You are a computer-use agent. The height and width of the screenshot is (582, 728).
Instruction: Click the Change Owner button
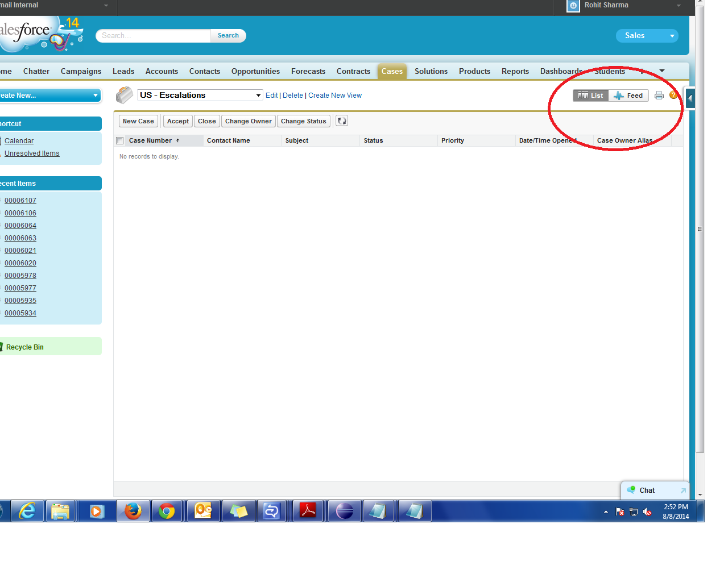point(249,121)
